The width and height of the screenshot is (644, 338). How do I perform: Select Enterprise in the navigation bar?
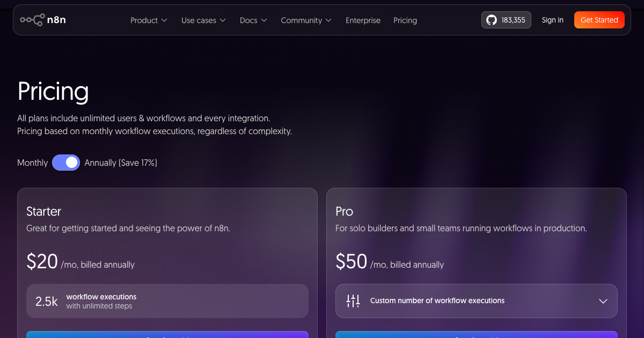(363, 20)
